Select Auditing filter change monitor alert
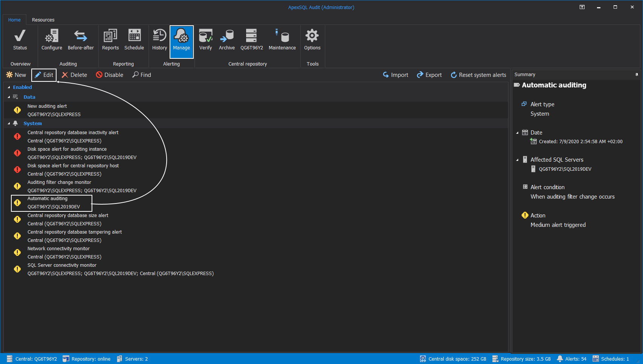This screenshot has height=364, width=643. [256, 186]
